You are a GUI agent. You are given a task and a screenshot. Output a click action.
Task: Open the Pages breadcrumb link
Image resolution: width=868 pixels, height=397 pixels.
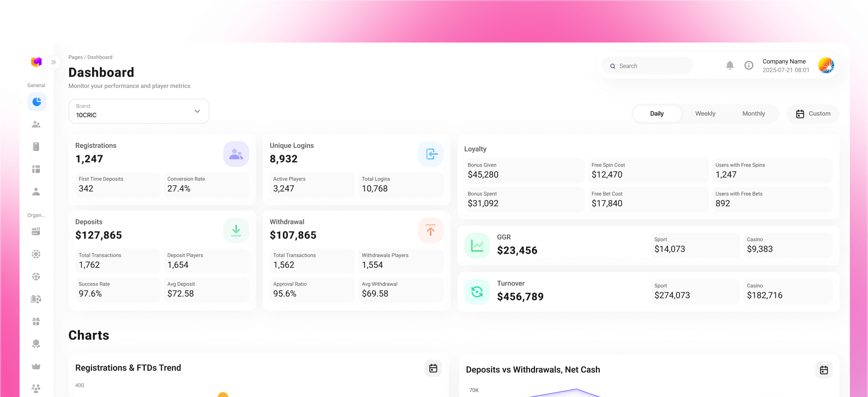point(76,57)
